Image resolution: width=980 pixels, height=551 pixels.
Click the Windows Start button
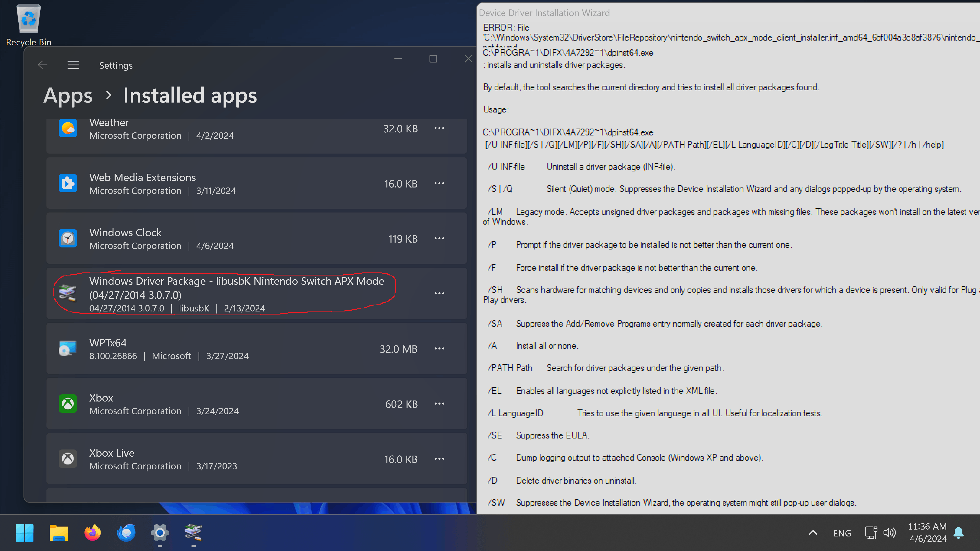25,533
